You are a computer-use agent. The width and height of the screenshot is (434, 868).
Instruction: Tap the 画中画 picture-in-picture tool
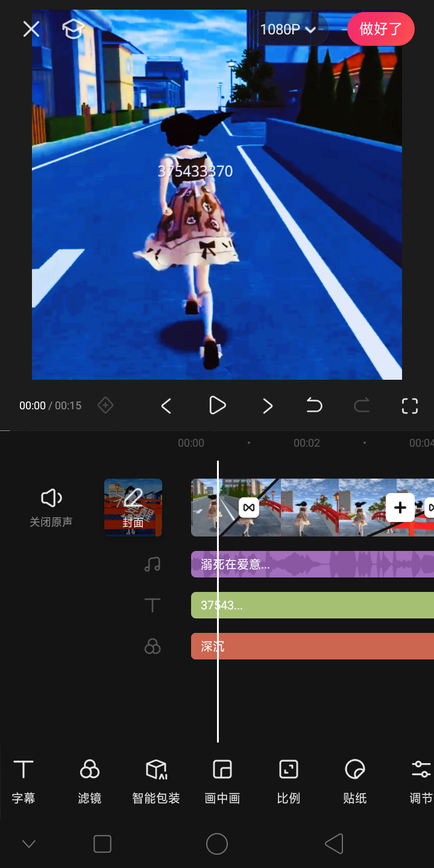point(222,781)
